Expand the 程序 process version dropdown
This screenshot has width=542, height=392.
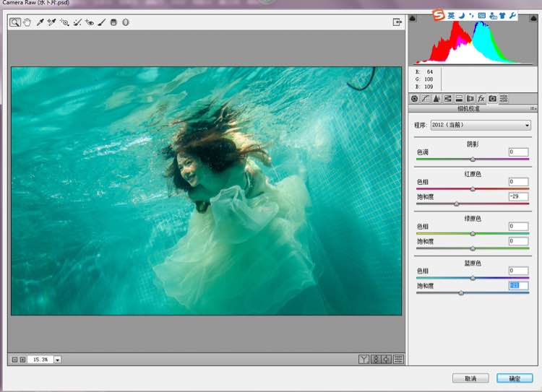click(x=481, y=125)
